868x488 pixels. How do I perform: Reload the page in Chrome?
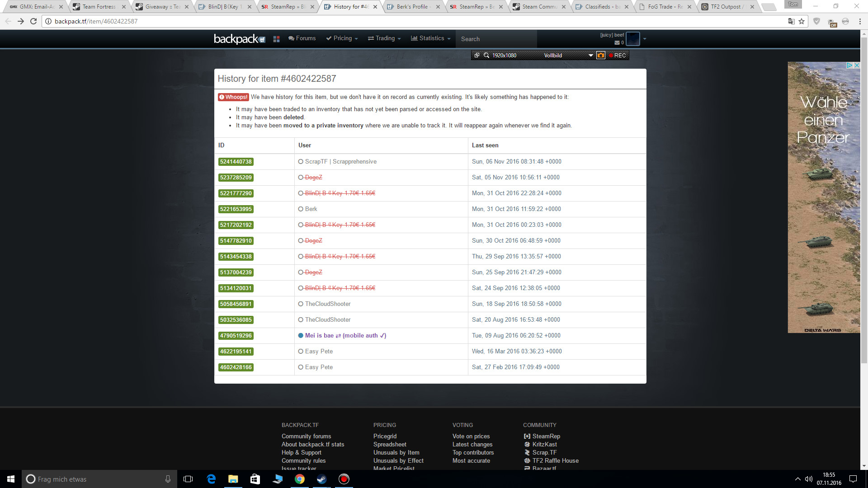(33, 21)
